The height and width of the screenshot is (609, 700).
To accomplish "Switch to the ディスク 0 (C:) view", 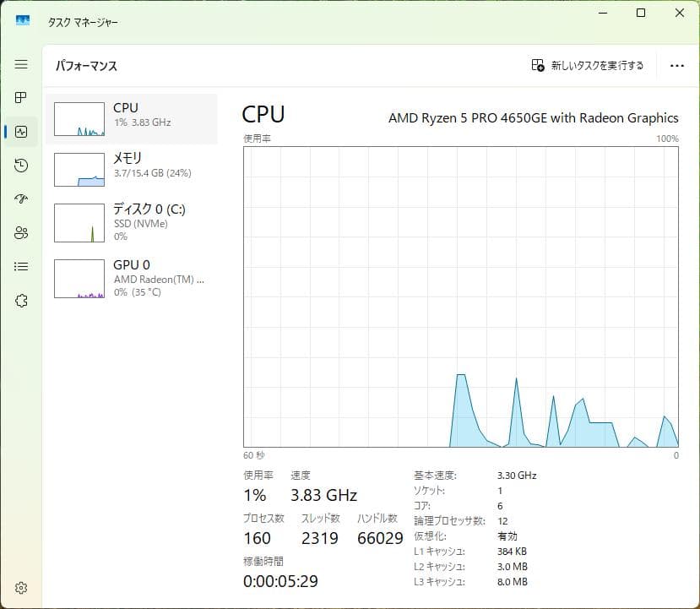I will click(x=131, y=222).
